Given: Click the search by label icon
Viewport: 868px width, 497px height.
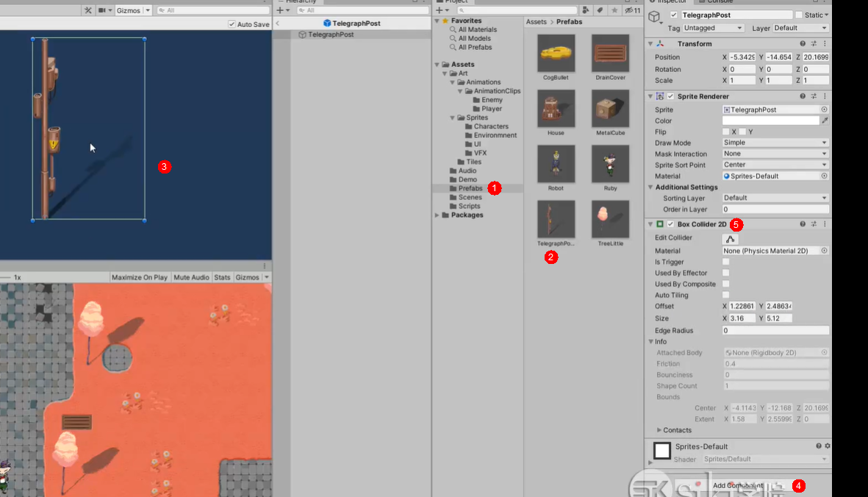Looking at the screenshot, I should click(600, 10).
